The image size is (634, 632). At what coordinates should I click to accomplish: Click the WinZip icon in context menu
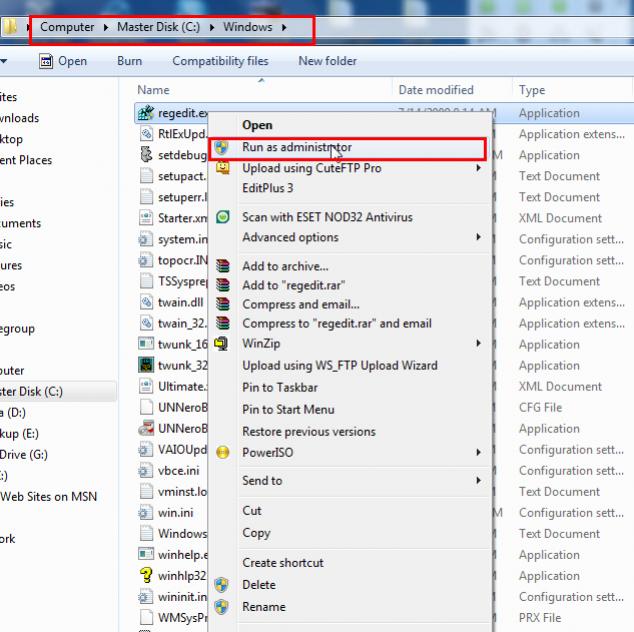click(222, 344)
